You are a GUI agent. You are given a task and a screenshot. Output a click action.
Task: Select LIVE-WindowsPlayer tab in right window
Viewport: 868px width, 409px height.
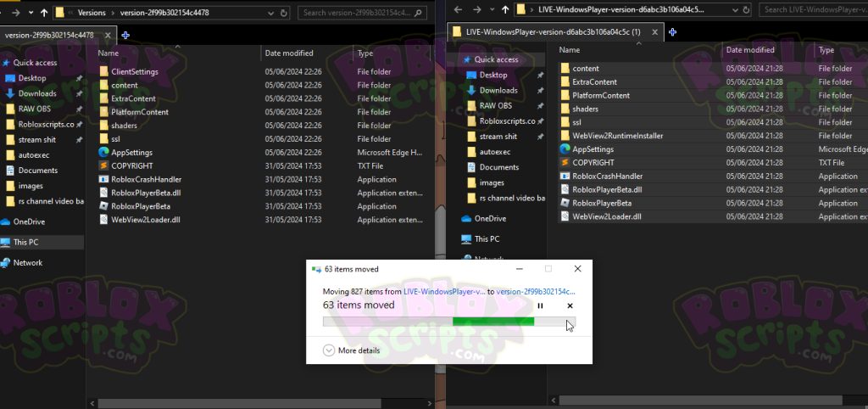pyautogui.click(x=554, y=32)
